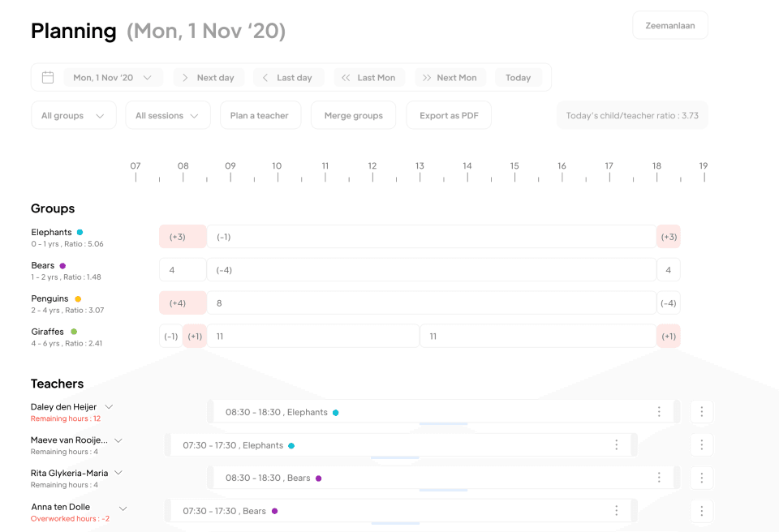This screenshot has height=532, width=779.
Task: Expand Maeve van Rooije teacher details
Action: click(118, 440)
